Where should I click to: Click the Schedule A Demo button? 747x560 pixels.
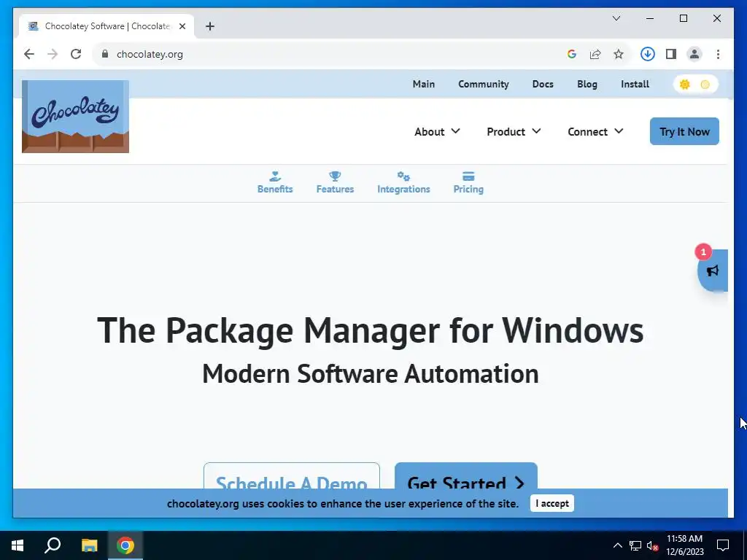292,476
